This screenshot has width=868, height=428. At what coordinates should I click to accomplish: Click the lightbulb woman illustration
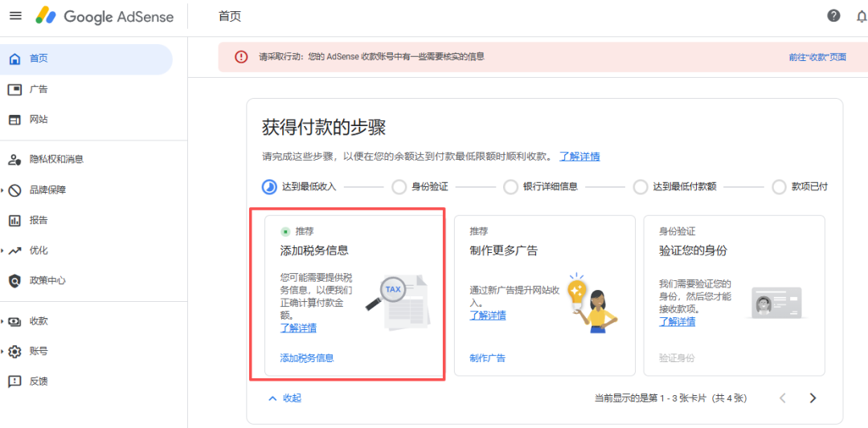coord(592,303)
